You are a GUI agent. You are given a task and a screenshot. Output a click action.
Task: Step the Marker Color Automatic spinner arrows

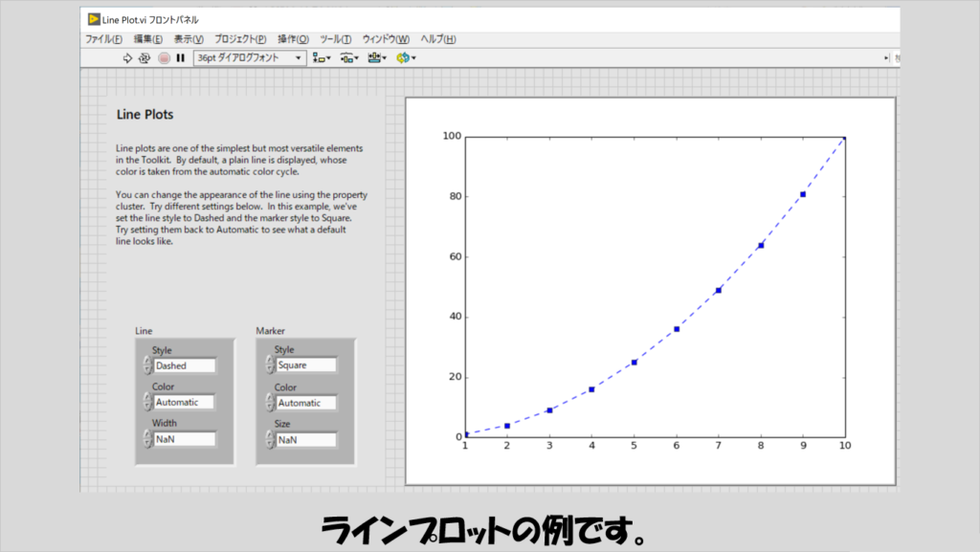pyautogui.click(x=269, y=403)
